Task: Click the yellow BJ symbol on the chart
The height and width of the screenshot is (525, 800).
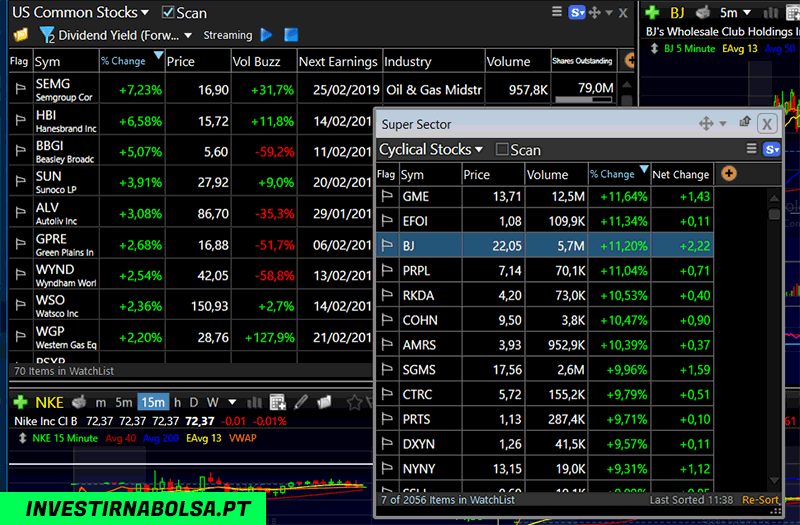Action: coord(677,12)
